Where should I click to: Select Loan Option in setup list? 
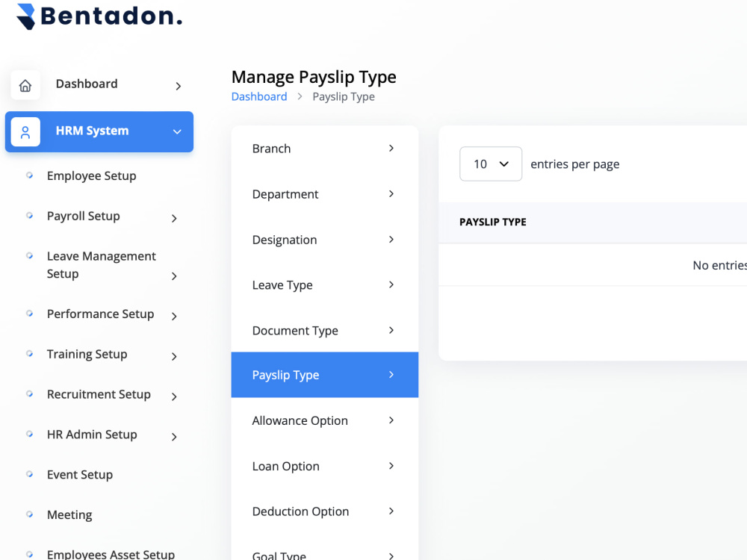coord(325,466)
